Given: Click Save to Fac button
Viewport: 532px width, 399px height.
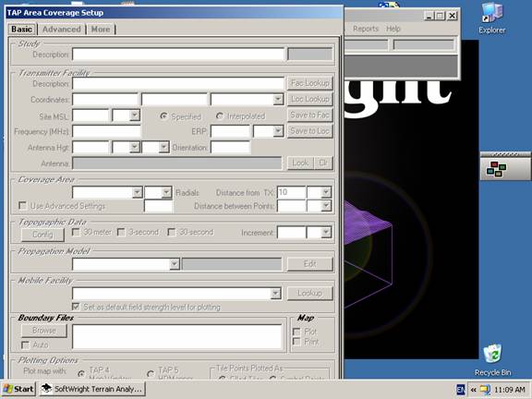Looking at the screenshot, I should (x=309, y=115).
